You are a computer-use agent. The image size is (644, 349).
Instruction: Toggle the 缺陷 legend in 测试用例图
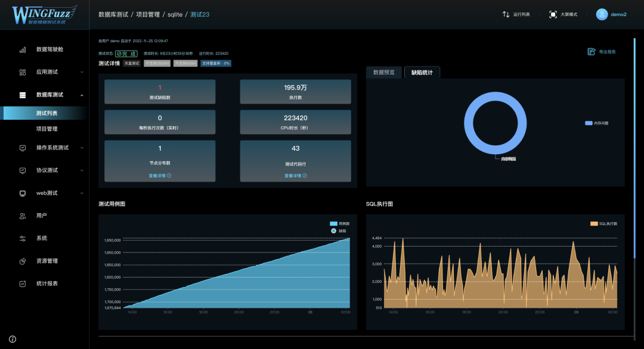tap(339, 231)
